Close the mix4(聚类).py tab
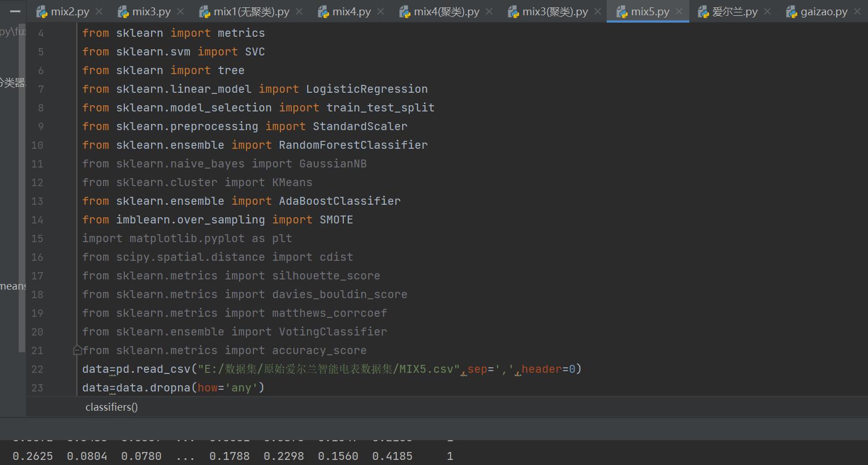Viewport: 868px width, 465px height. click(489, 11)
